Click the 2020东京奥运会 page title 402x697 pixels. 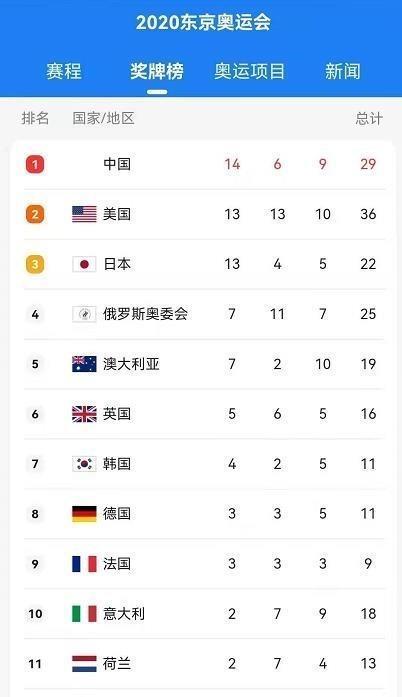click(203, 22)
